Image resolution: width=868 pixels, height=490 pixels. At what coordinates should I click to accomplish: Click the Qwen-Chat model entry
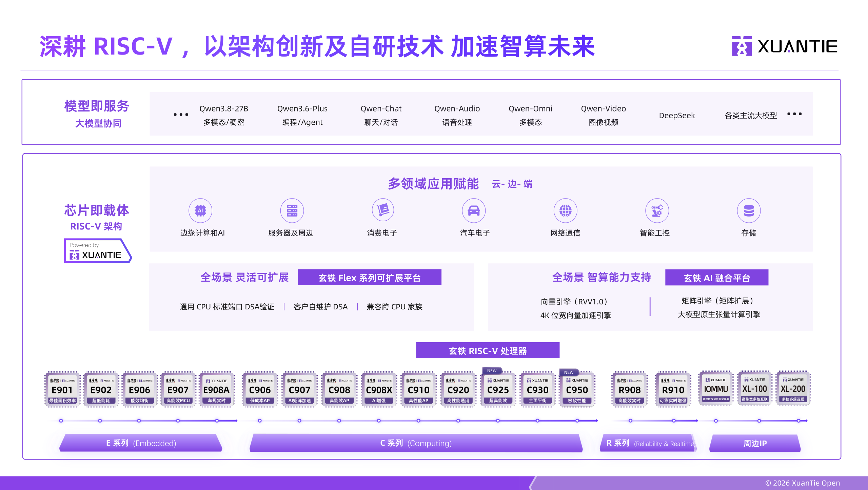click(381, 115)
